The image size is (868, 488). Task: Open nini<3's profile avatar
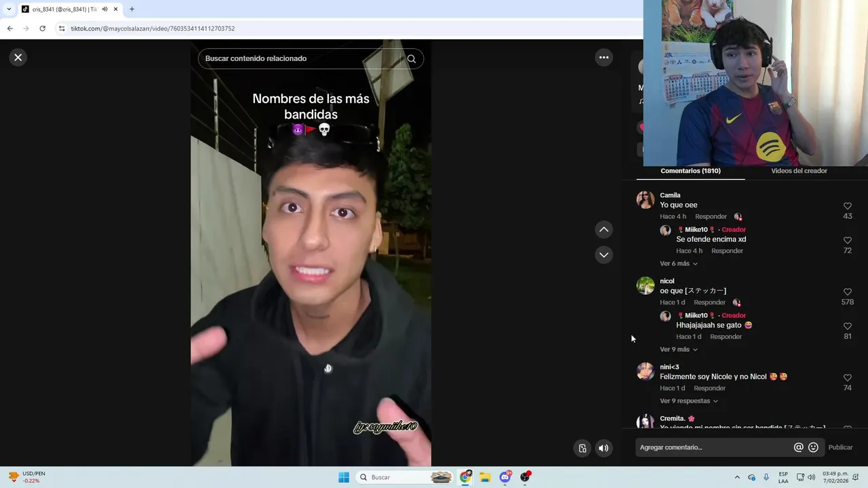click(x=645, y=371)
